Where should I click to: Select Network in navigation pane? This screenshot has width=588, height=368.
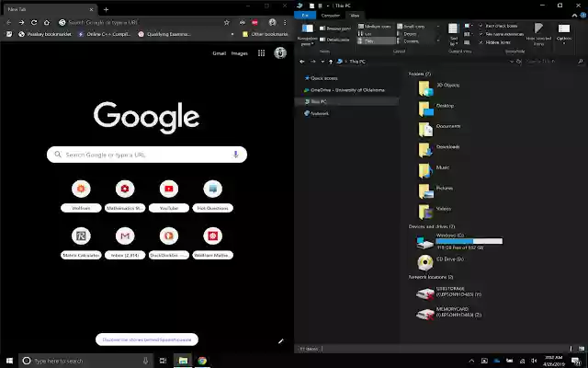[x=316, y=113]
